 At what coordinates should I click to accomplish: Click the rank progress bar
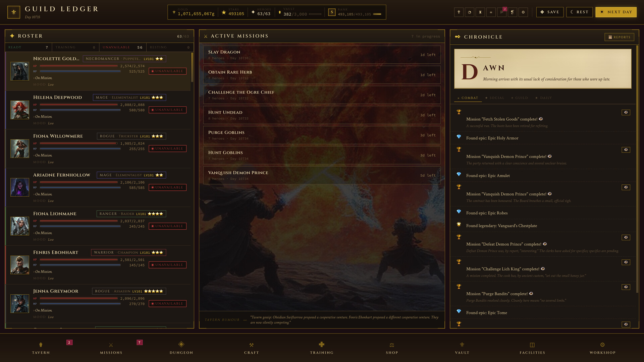(x=377, y=14)
